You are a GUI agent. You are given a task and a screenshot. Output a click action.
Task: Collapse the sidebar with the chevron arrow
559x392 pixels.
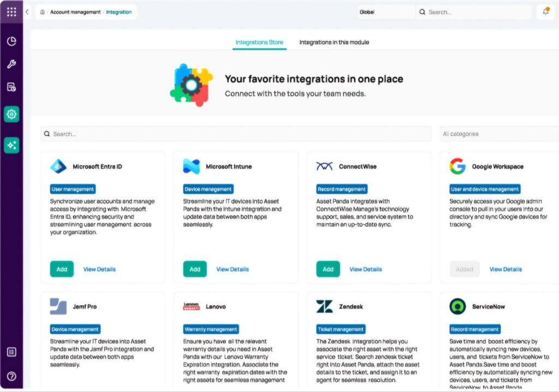(x=27, y=12)
